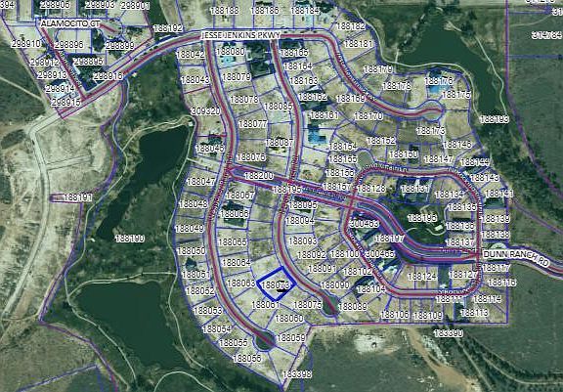The height and width of the screenshot is (392, 563).
Task: Click parcel label 183398 at the bottom
Action: 297,374
